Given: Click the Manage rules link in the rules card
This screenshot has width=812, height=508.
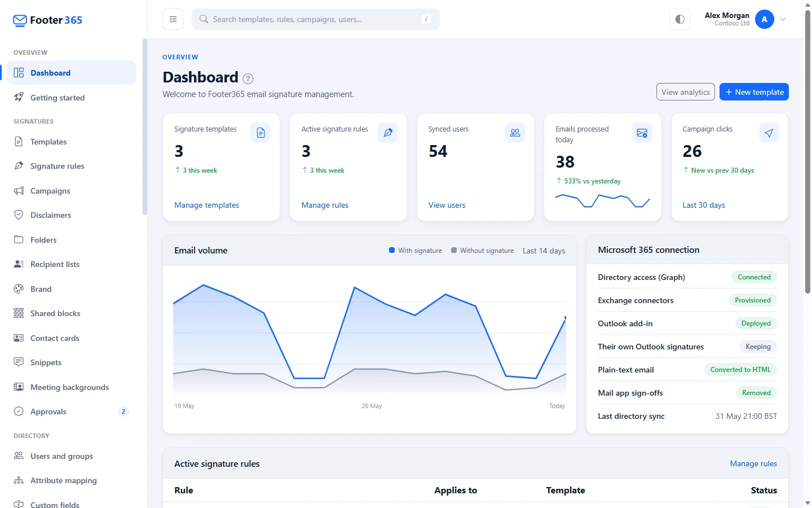Looking at the screenshot, I should tap(325, 205).
